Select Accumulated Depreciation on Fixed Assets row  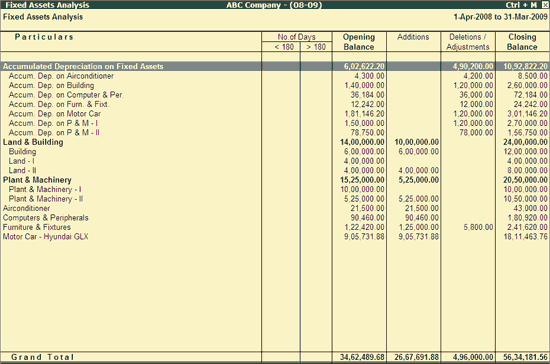click(x=275, y=66)
